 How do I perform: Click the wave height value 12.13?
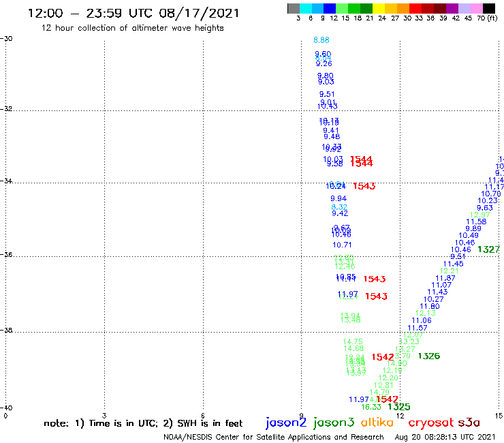tap(426, 313)
